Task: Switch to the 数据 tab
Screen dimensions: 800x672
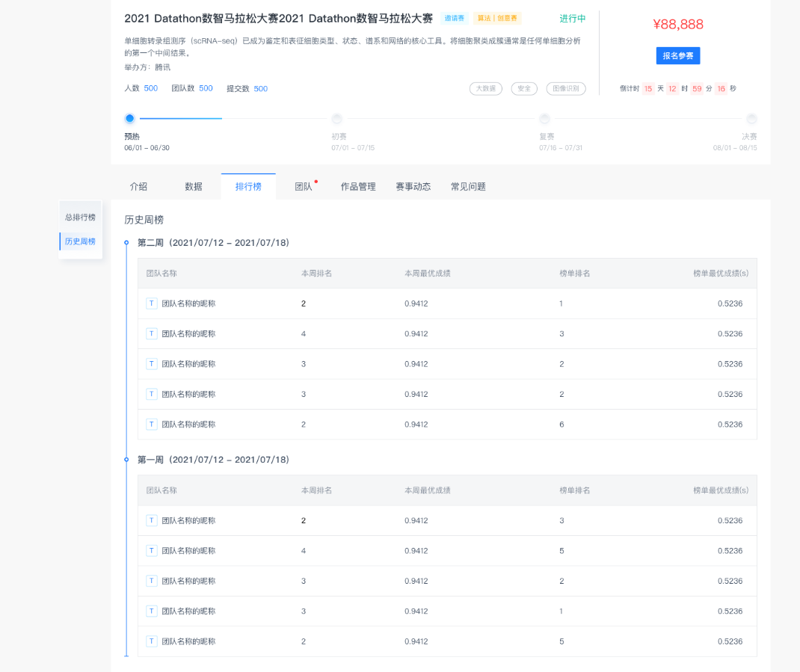Action: tap(194, 187)
